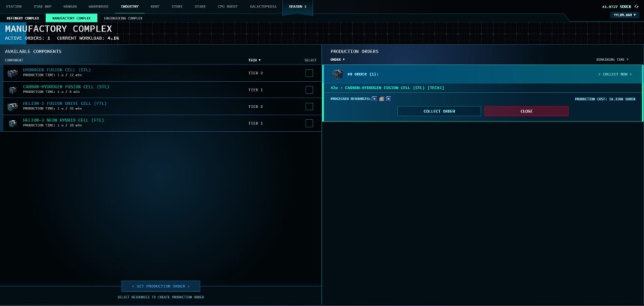Click the Hydrogen Fusion Cell (STL) name

pos(57,70)
